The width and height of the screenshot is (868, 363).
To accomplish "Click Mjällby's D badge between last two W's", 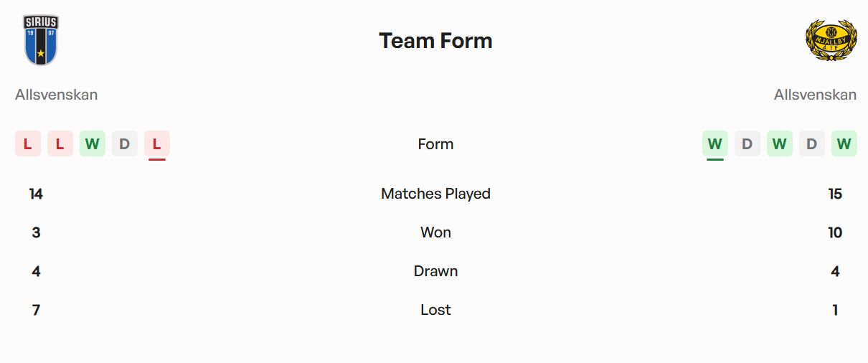I will click(x=812, y=144).
